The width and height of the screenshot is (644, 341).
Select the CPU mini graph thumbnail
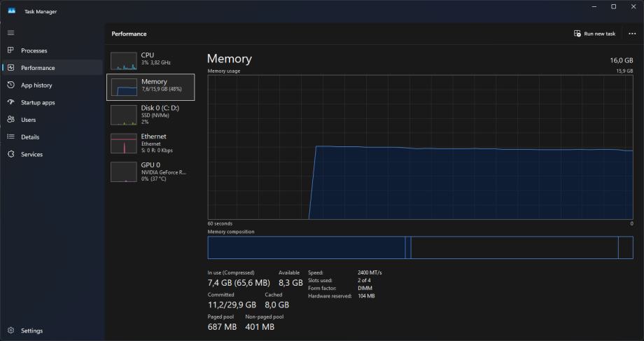[124, 61]
